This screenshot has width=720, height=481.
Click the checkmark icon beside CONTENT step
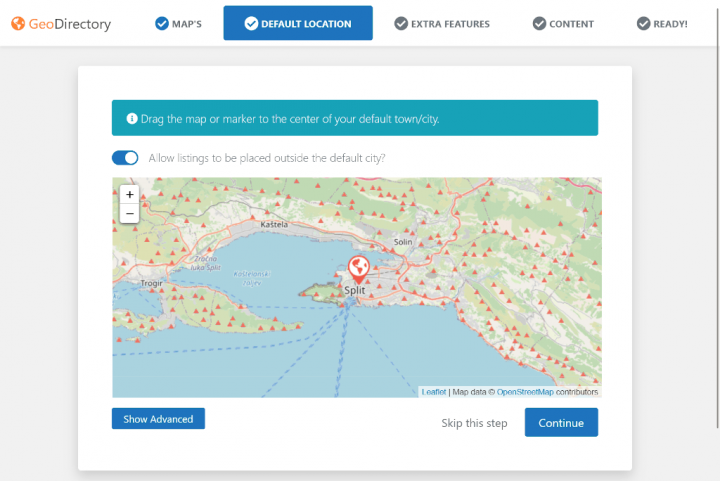pos(539,23)
